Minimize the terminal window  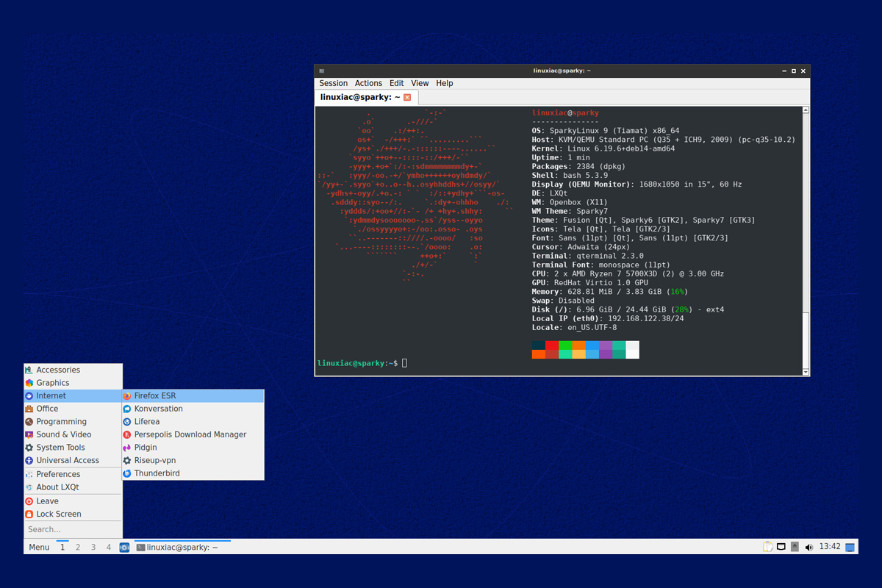784,71
